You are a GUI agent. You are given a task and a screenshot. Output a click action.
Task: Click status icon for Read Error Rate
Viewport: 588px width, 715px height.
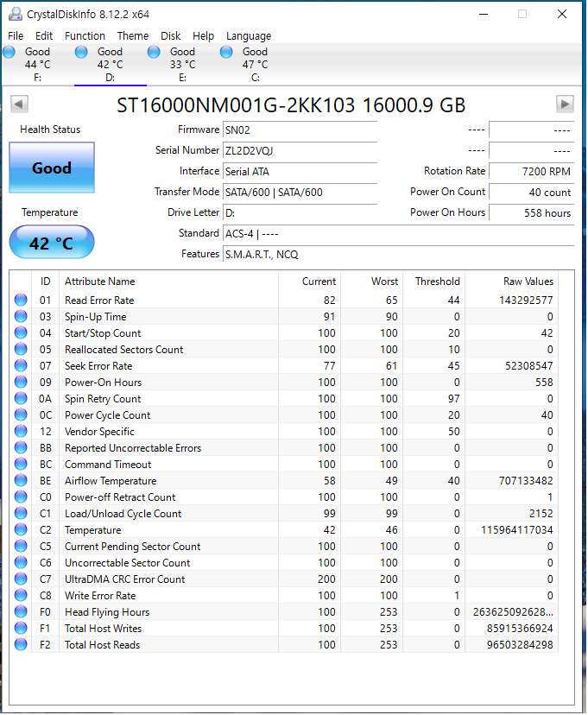(x=21, y=300)
